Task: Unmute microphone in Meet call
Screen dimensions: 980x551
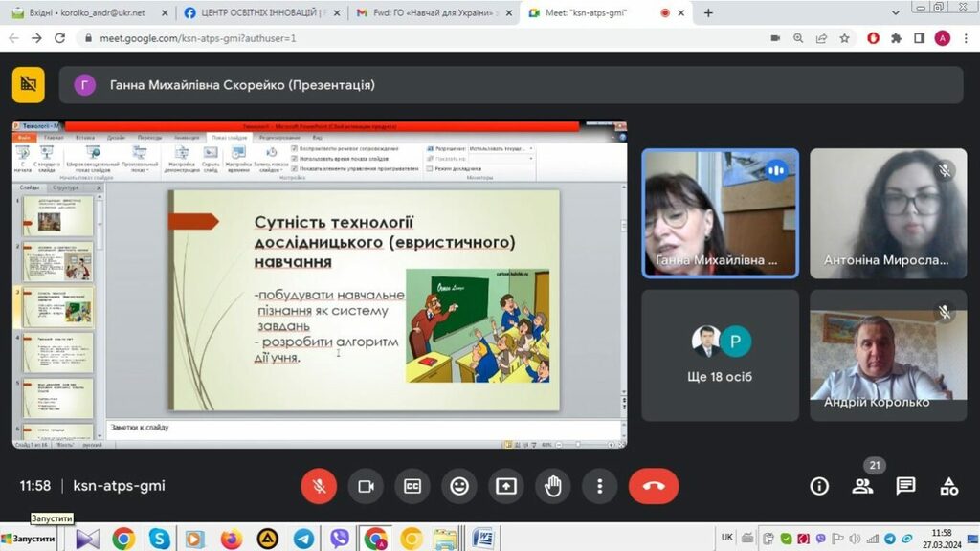Action: click(x=319, y=486)
